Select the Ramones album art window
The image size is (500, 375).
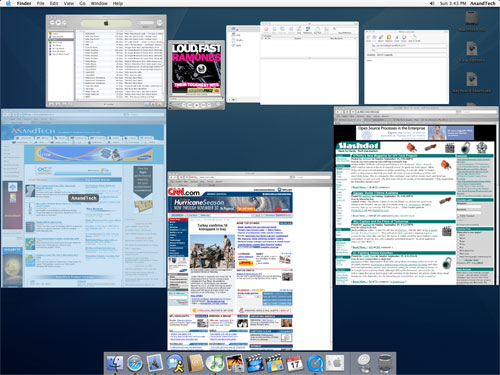[196, 75]
